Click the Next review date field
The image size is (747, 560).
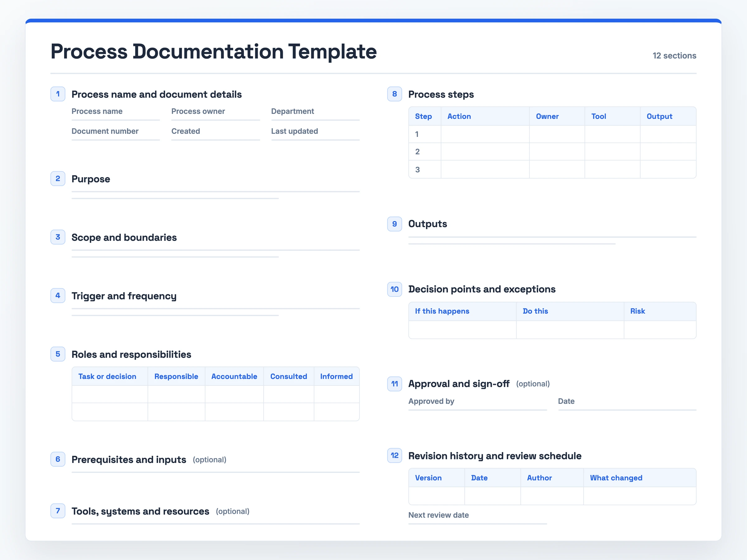[477, 517]
